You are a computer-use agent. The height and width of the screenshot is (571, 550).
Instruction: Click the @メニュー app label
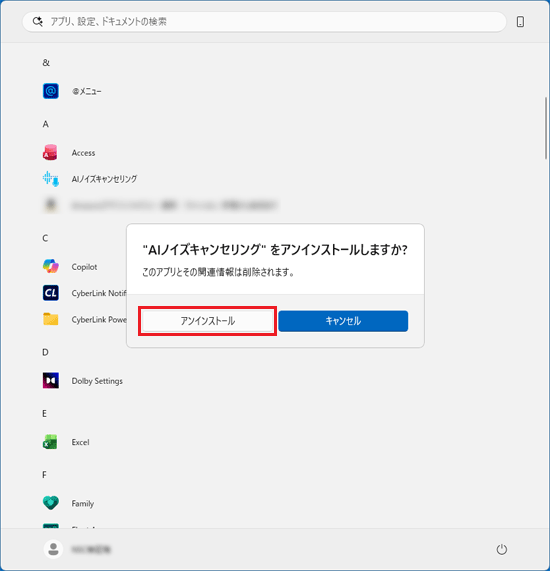(x=87, y=91)
